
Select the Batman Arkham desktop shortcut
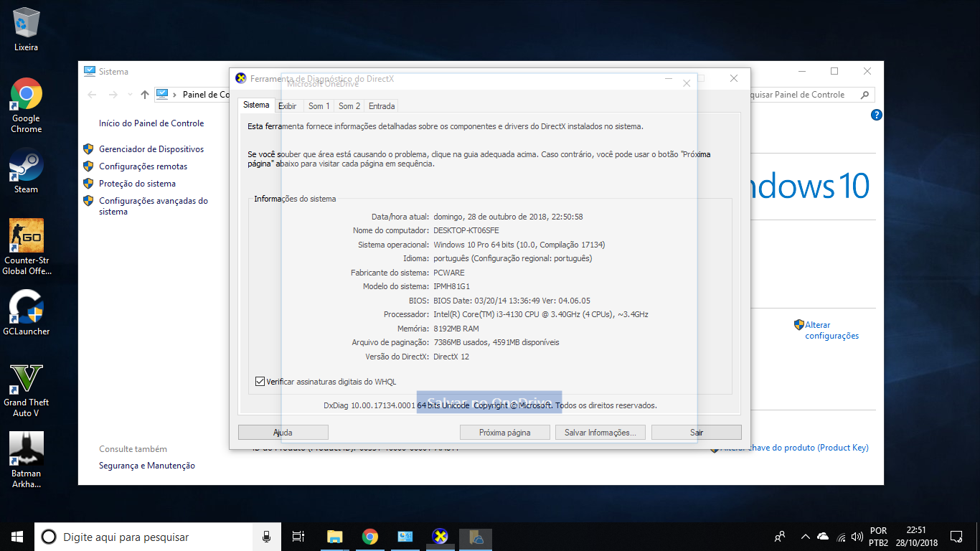(x=27, y=460)
